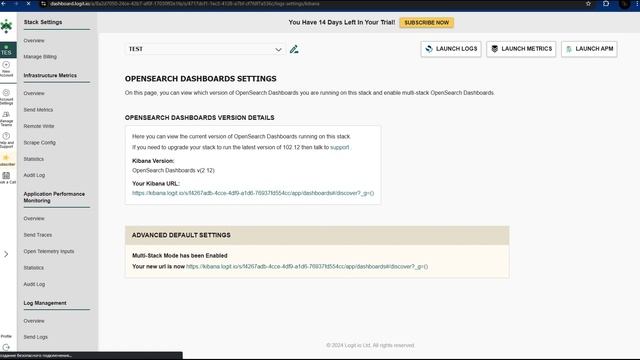640x360 pixels.
Task: Click the Subscribe Now button
Action: pos(427,22)
